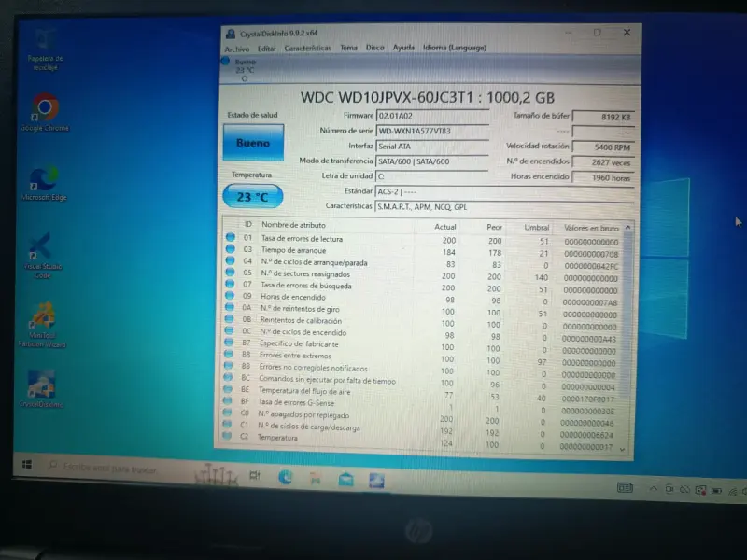The height and width of the screenshot is (560, 747).
Task: Close the CrystalDiskInfo window
Action: 627,33
